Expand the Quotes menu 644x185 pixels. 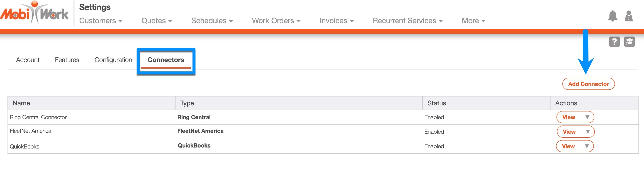click(x=157, y=21)
